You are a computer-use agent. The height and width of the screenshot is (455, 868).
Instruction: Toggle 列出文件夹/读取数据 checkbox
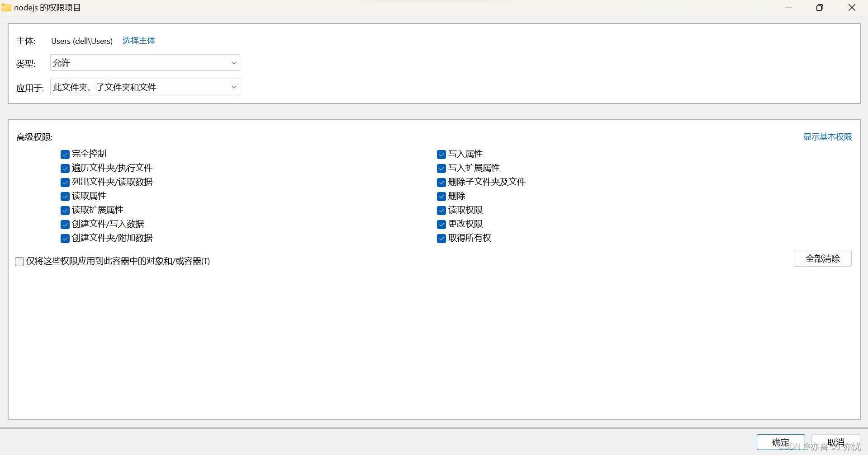coord(65,183)
